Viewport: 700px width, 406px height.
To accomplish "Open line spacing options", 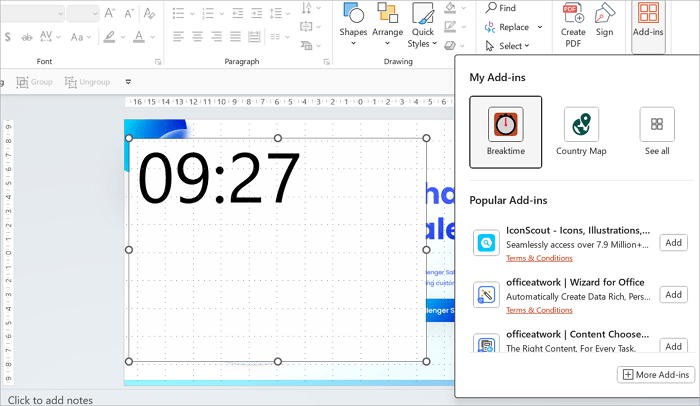I will 279,13.
